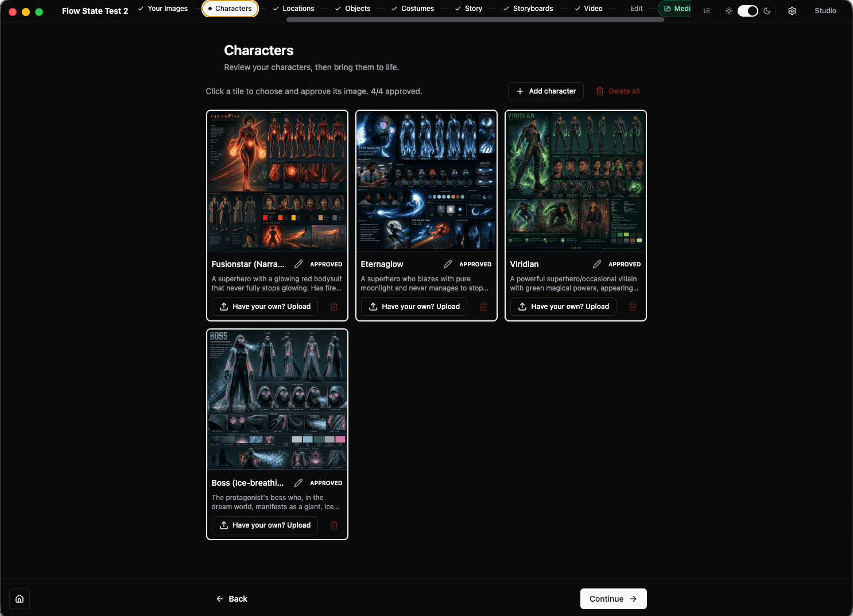
Task: Upload own image for Boss character
Action: [x=265, y=525]
